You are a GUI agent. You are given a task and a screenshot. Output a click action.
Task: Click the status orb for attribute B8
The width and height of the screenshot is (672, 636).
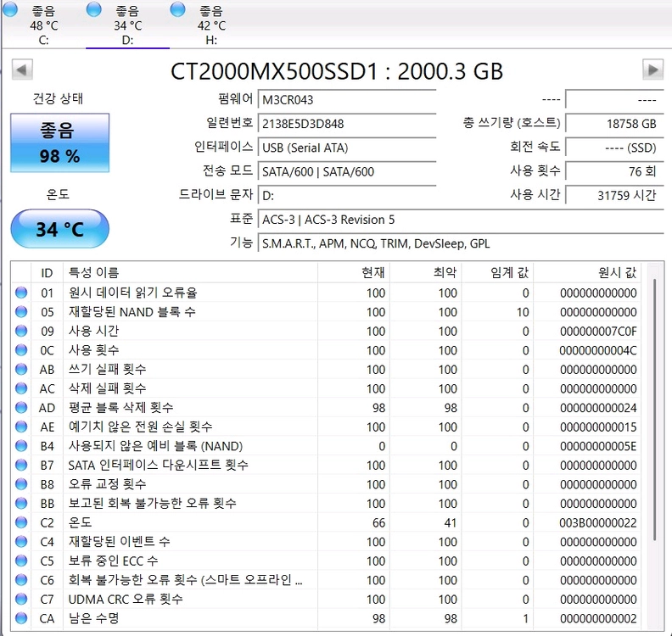[x=21, y=484]
